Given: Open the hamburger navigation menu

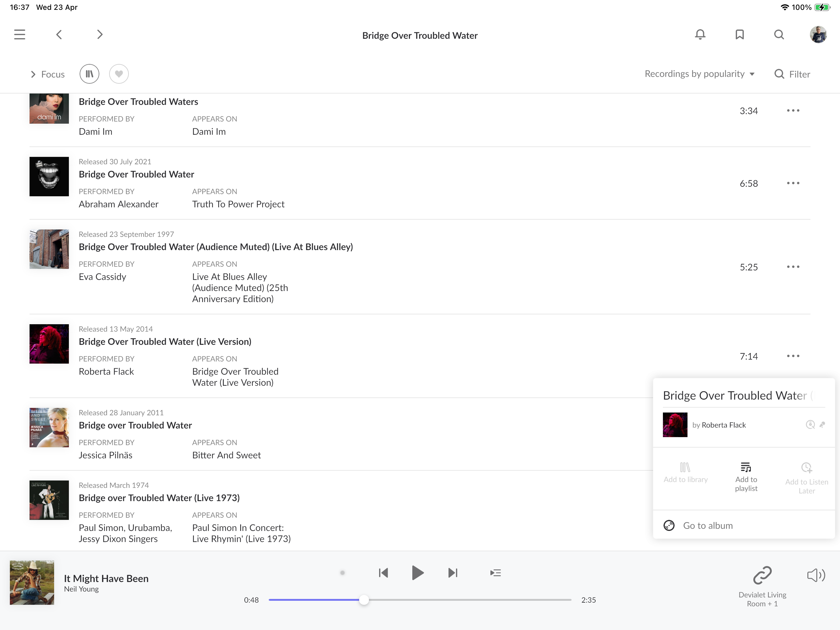Looking at the screenshot, I should (19, 34).
